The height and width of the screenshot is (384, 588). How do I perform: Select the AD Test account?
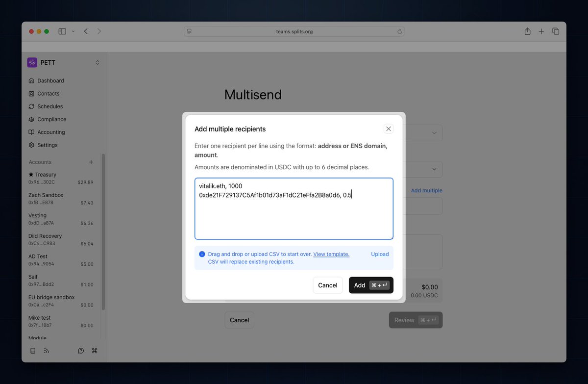(61, 260)
